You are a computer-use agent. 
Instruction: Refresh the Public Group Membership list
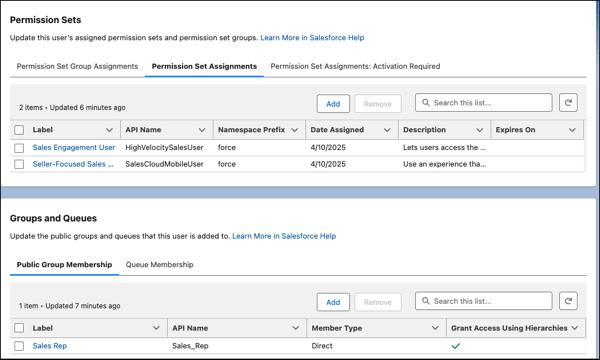(568, 301)
